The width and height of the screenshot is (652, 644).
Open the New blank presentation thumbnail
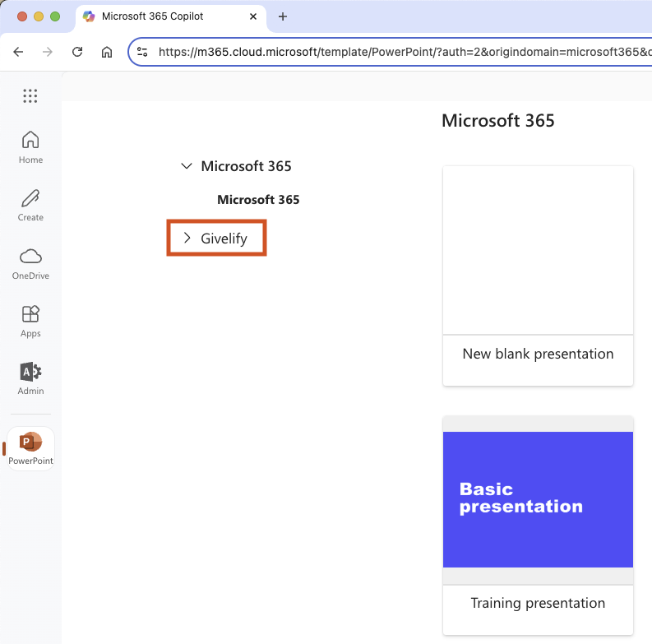pos(538,250)
